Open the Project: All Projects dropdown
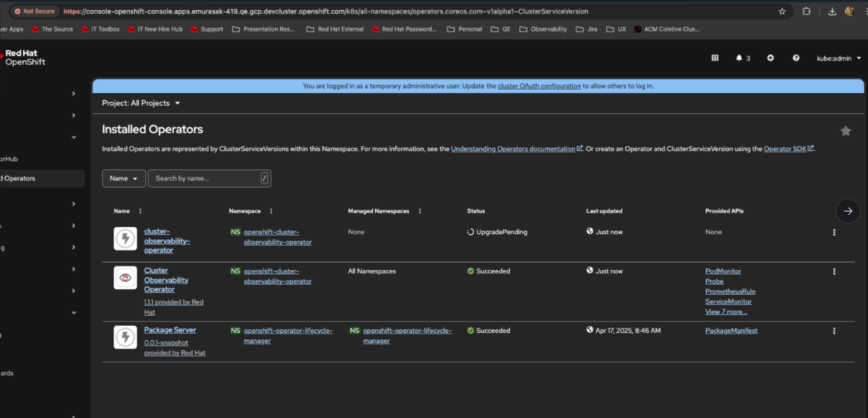Viewport: 868px width, 418px height. (141, 103)
